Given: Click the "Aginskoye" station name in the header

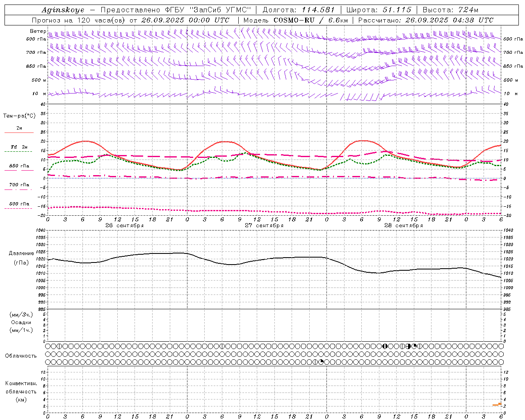Looking at the screenshot, I should coord(62,10).
